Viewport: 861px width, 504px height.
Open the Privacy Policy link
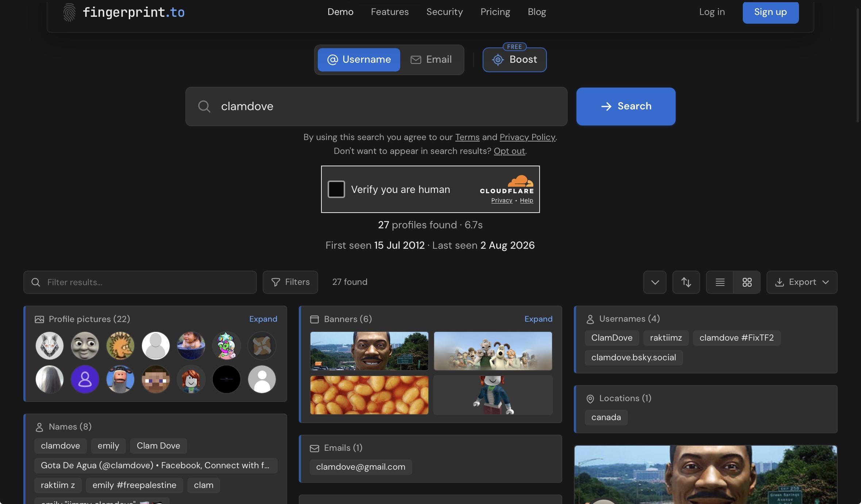tap(527, 137)
